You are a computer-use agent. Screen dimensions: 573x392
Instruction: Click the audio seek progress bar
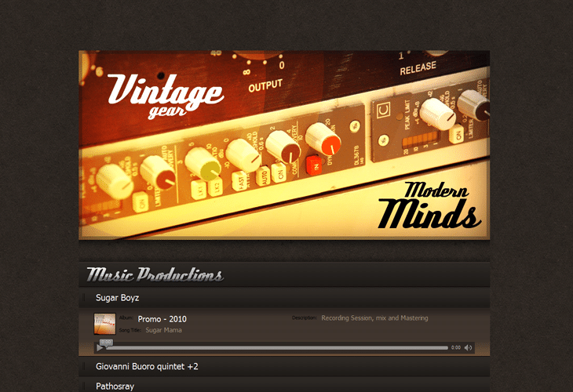tap(277, 348)
